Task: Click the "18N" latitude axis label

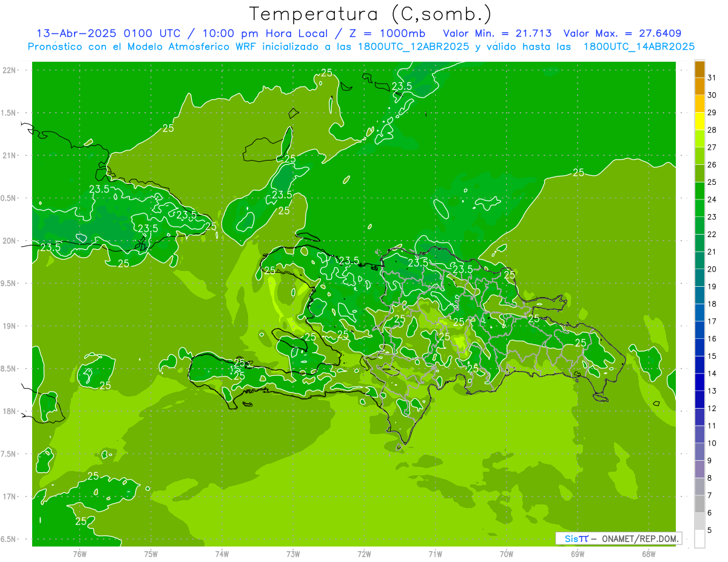Action: coord(10,412)
